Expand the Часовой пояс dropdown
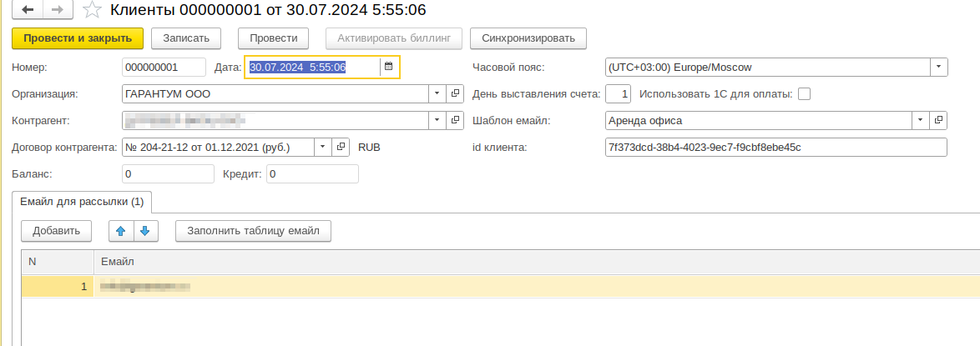 (x=939, y=67)
